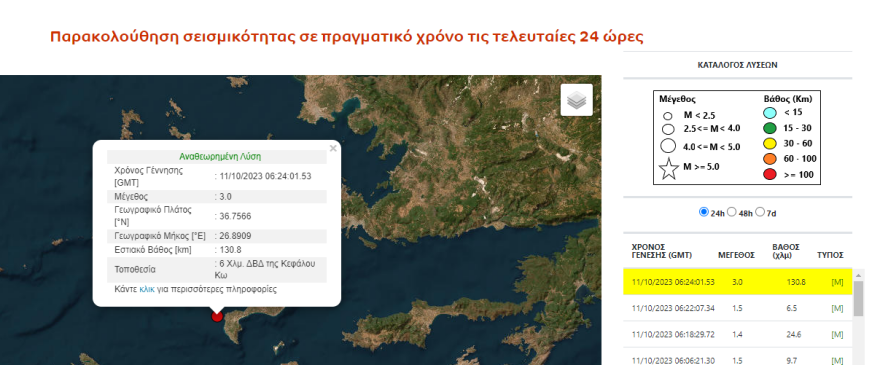
Task: Click the catalog list scrollbar thumb
Action: (x=858, y=299)
